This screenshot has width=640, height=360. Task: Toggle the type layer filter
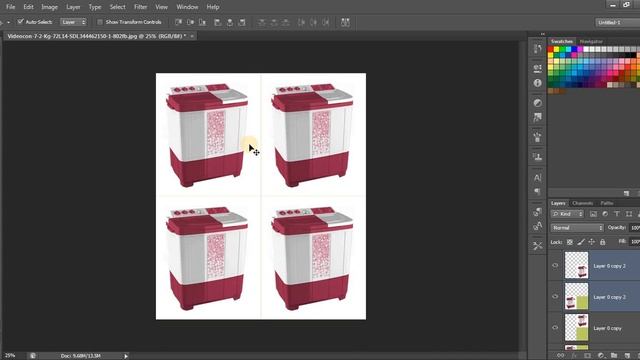(617, 214)
